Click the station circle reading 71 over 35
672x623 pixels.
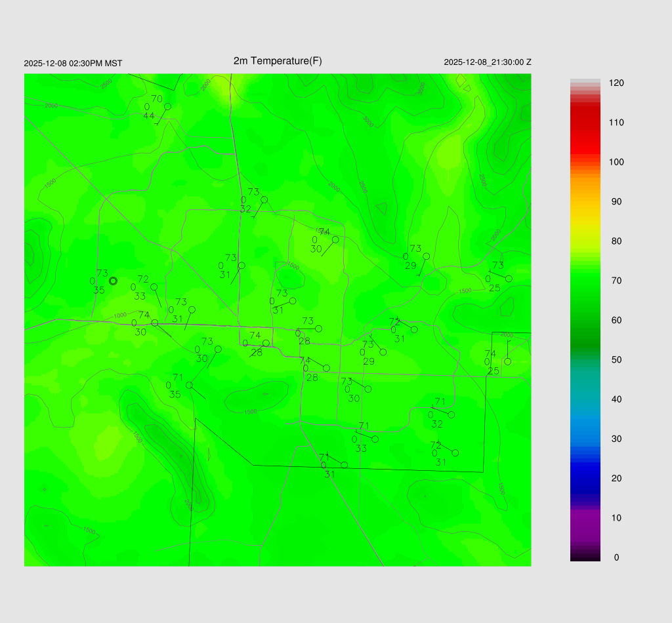tap(189, 385)
